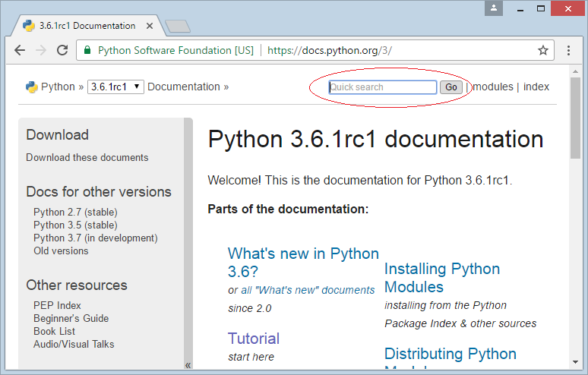Click the page scrollbar up arrow
Image resolution: width=588 pixels, height=375 pixels.
tap(575, 71)
